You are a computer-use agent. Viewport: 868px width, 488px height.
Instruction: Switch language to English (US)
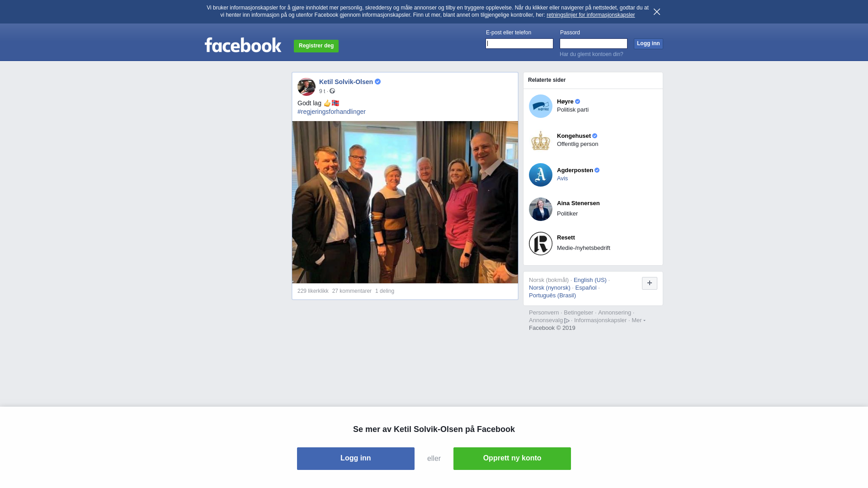pyautogui.click(x=590, y=280)
